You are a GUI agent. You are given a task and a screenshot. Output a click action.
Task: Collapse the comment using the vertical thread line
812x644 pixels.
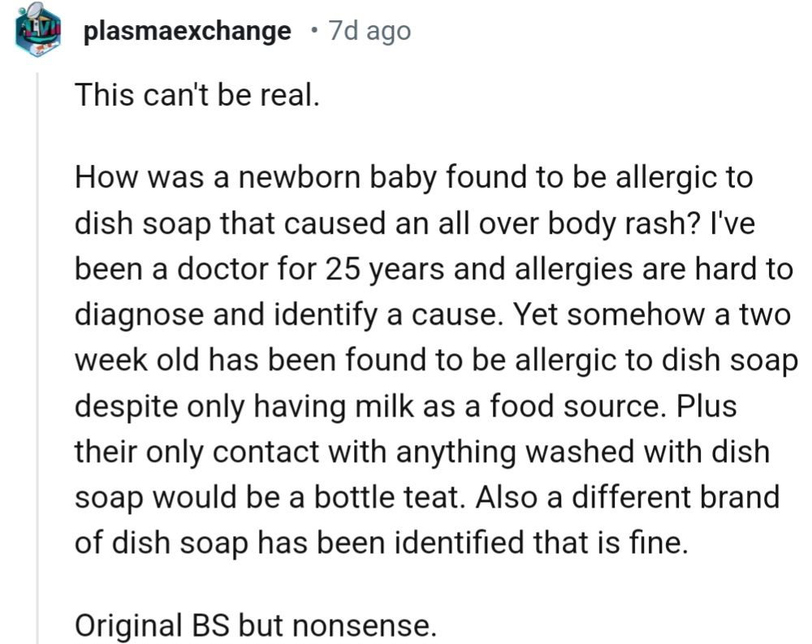[38, 357]
